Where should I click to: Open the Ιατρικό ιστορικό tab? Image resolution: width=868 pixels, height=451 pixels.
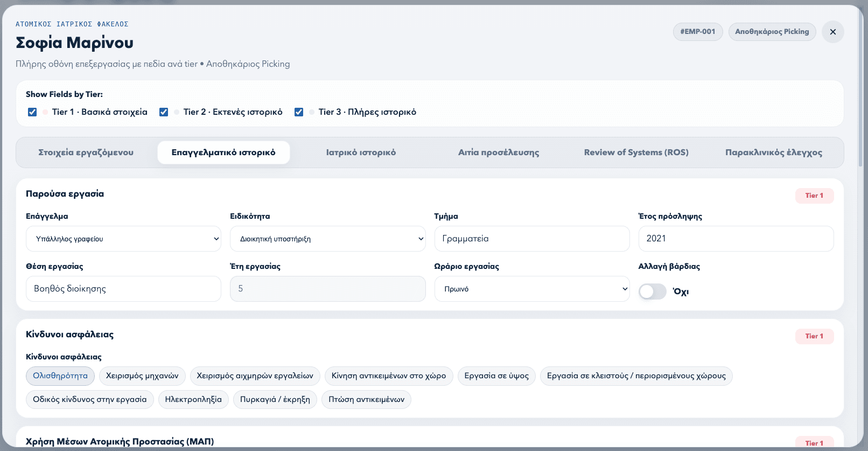pos(361,152)
